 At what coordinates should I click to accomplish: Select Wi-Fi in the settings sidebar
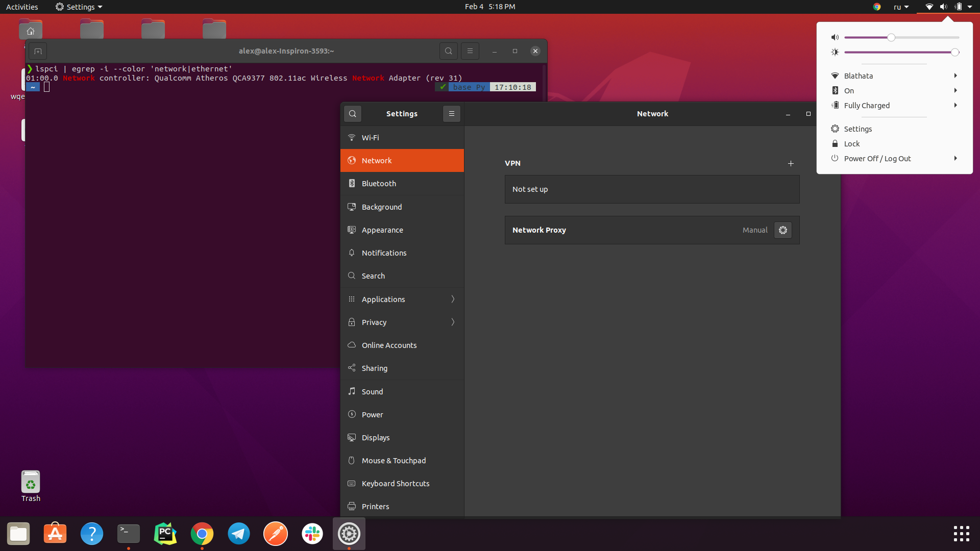click(x=402, y=137)
